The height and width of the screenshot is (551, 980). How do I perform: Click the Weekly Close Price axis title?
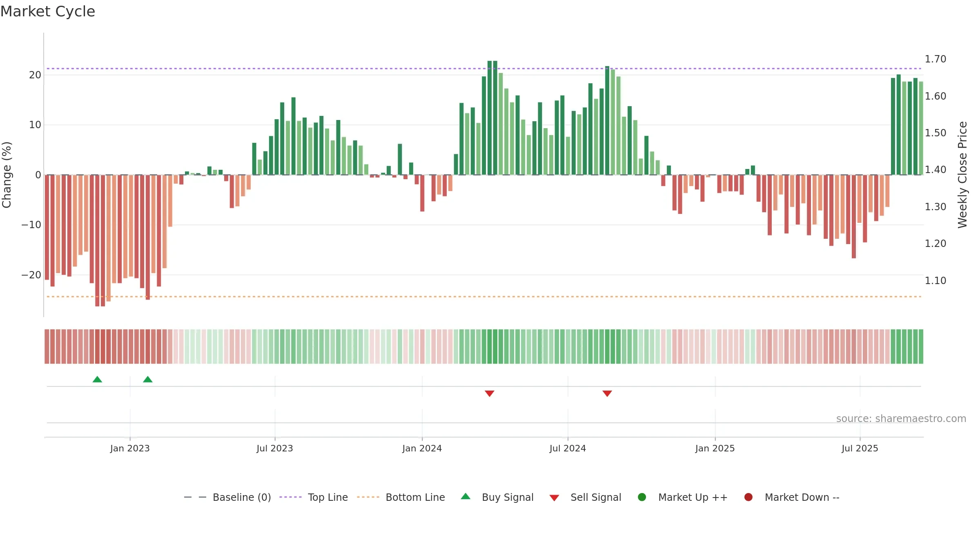click(962, 175)
